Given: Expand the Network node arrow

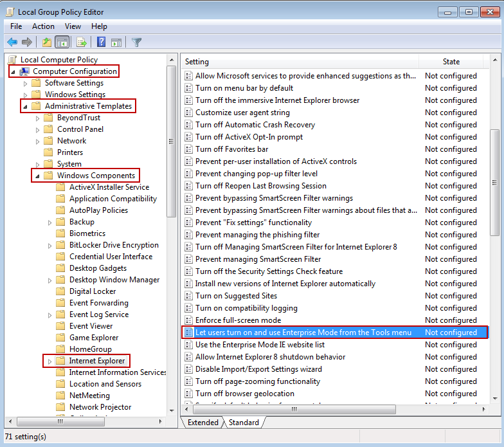Looking at the screenshot, I should coord(37,141).
